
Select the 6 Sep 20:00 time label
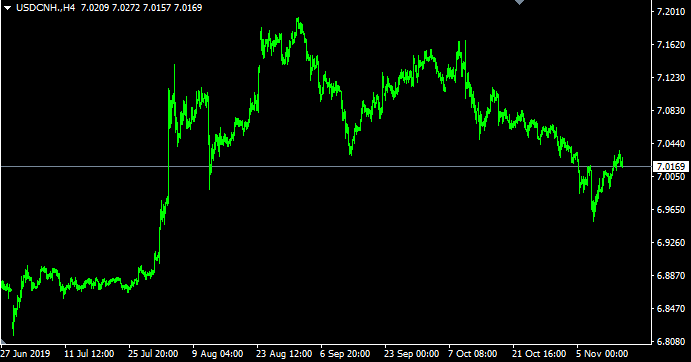[x=345, y=354]
